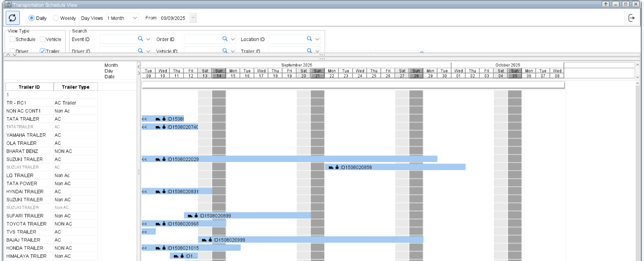Click the refresh schedule button
The height and width of the screenshot is (261, 644).
13,18
